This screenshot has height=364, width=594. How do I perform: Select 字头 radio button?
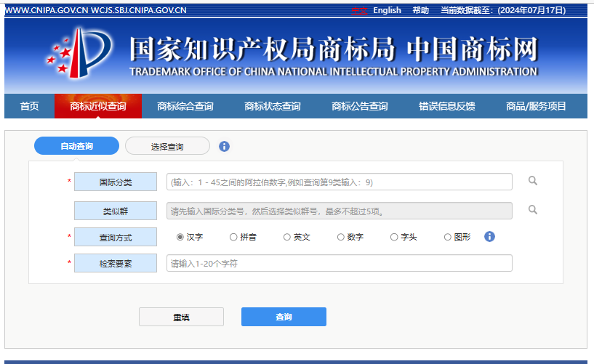coord(394,237)
